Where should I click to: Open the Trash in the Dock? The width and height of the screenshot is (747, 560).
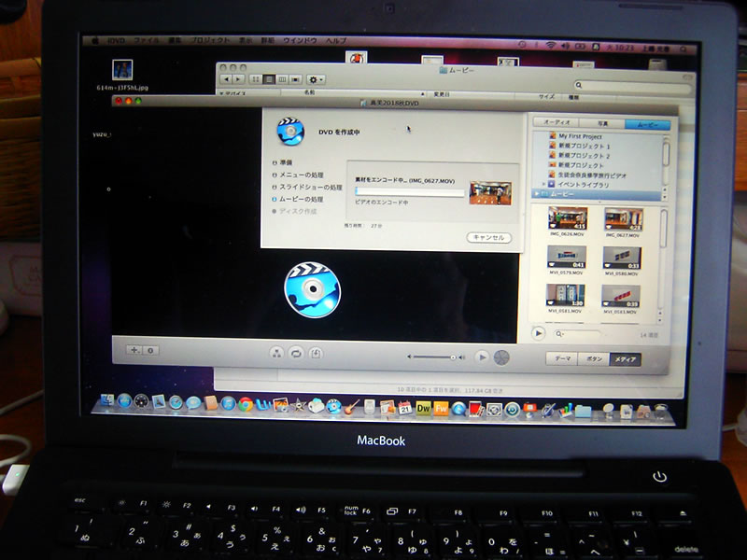point(661,411)
